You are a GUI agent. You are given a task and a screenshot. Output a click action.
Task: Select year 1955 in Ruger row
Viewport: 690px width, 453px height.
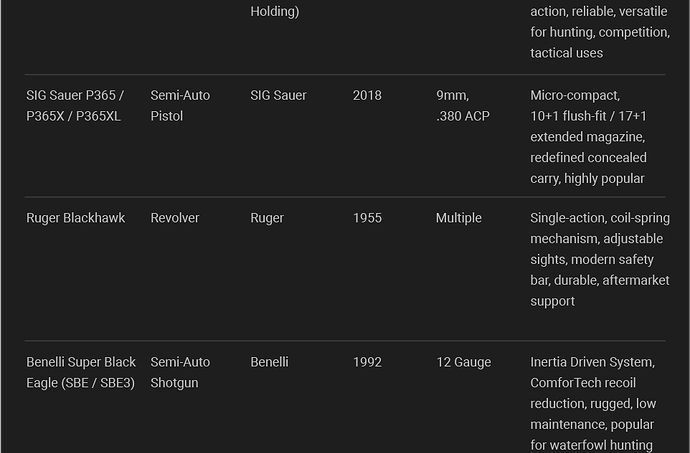[x=367, y=217]
